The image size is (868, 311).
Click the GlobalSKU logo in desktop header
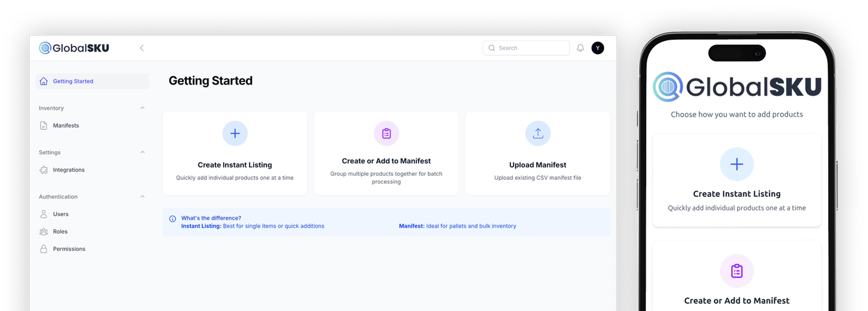[x=74, y=48]
